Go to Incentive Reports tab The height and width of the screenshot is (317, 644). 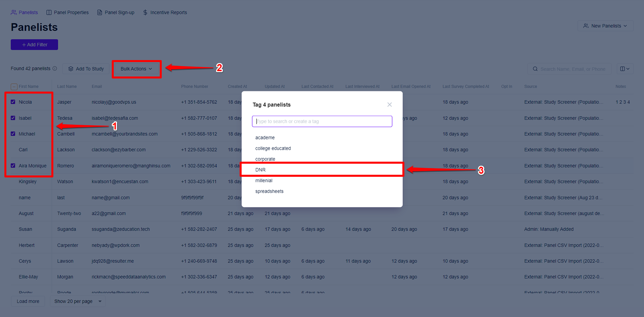[165, 12]
